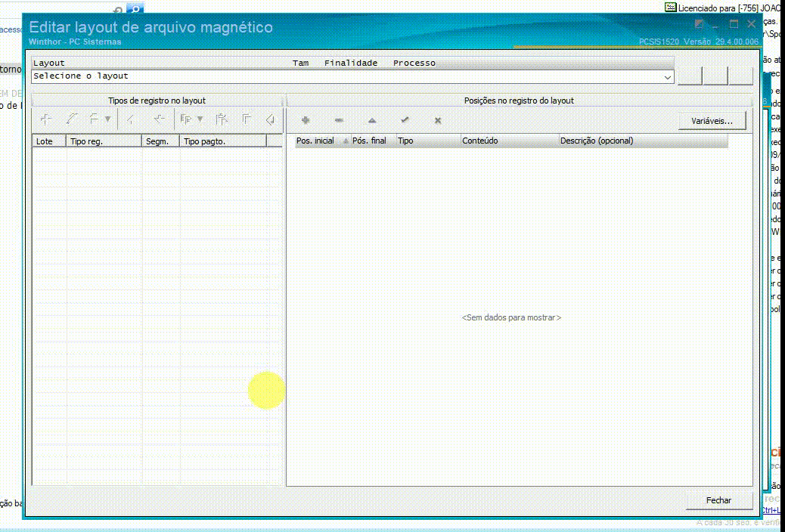Click the Variáveis... button
The width and height of the screenshot is (785, 532).
click(712, 121)
